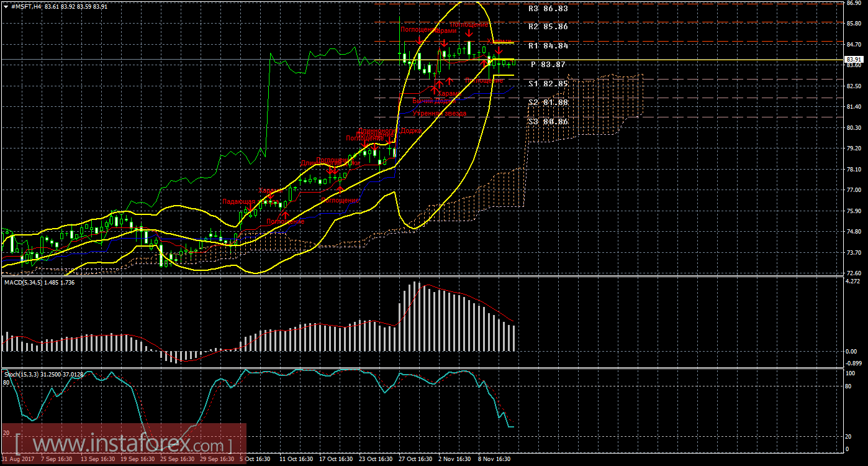Click the current price tag 83.91
The width and height of the screenshot is (868, 466).
855,60
